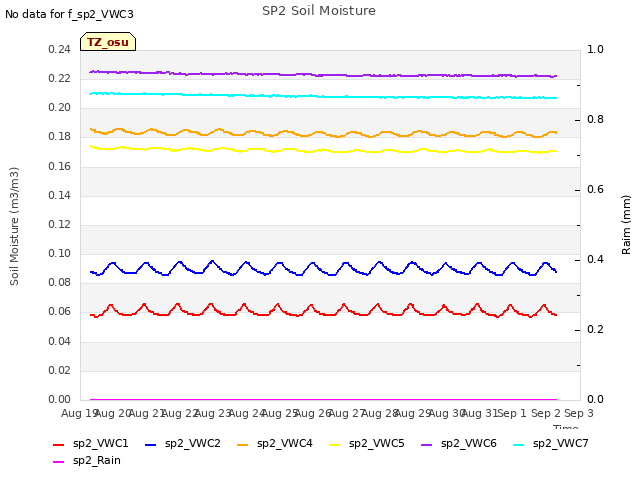Click the 0.2 right axis tick label
This screenshot has height=480, width=640.
tap(595, 330)
